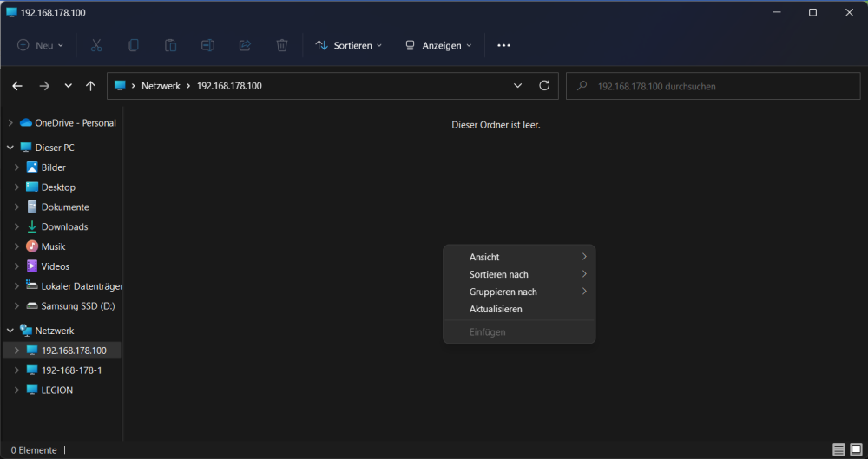The width and height of the screenshot is (868, 459).
Task: Refresh the address bar location
Action: pyautogui.click(x=544, y=85)
